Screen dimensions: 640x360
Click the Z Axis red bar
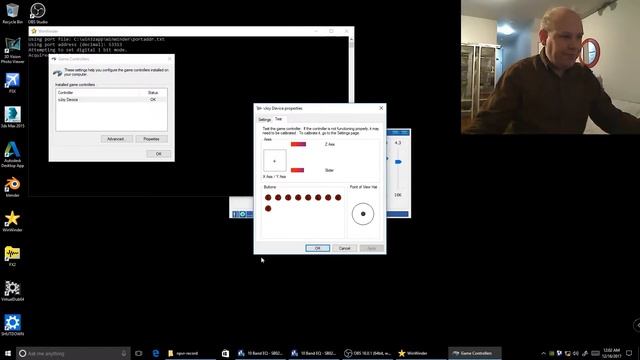pyautogui.click(x=298, y=144)
